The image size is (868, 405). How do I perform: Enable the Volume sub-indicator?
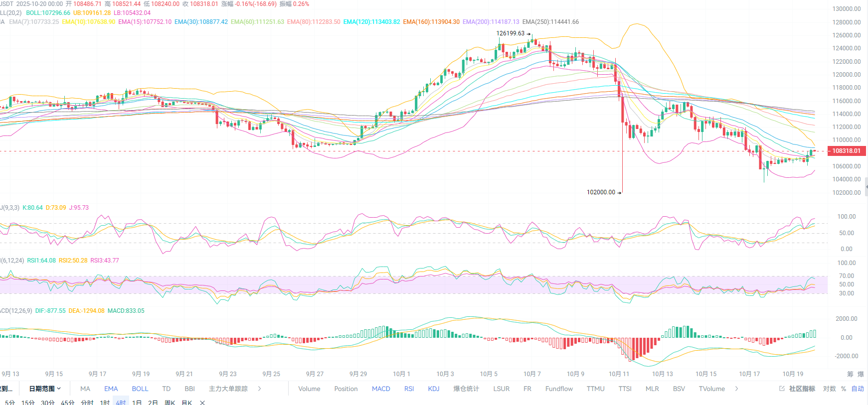click(309, 389)
